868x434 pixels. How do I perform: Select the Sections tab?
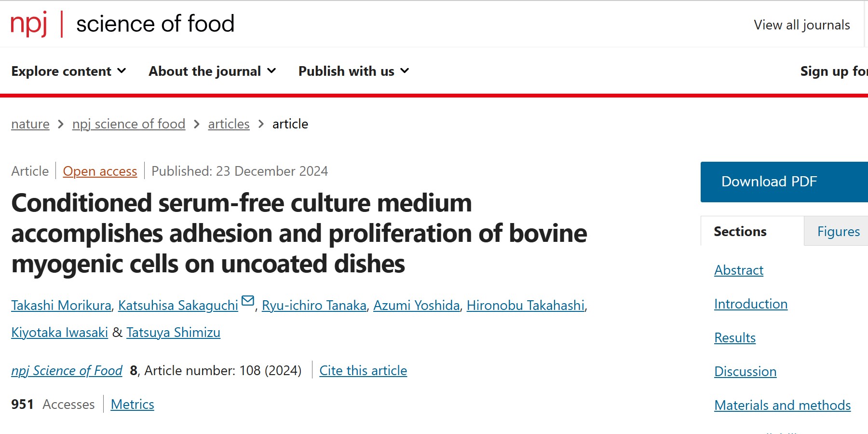[752, 231]
